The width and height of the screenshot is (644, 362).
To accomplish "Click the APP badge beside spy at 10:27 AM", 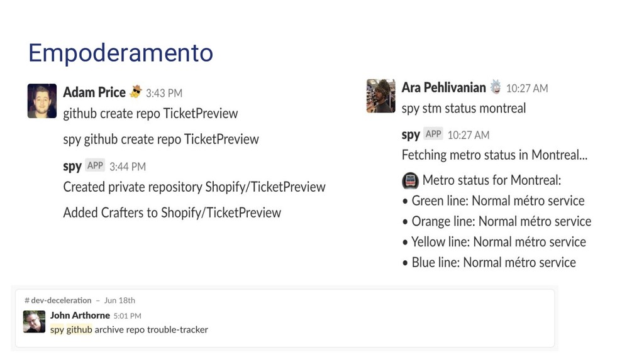I will pyautogui.click(x=433, y=134).
